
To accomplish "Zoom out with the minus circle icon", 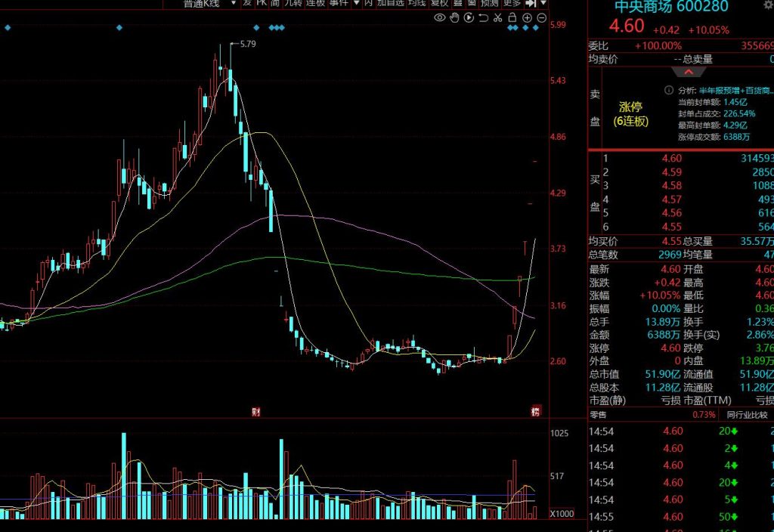I will [541, 17].
